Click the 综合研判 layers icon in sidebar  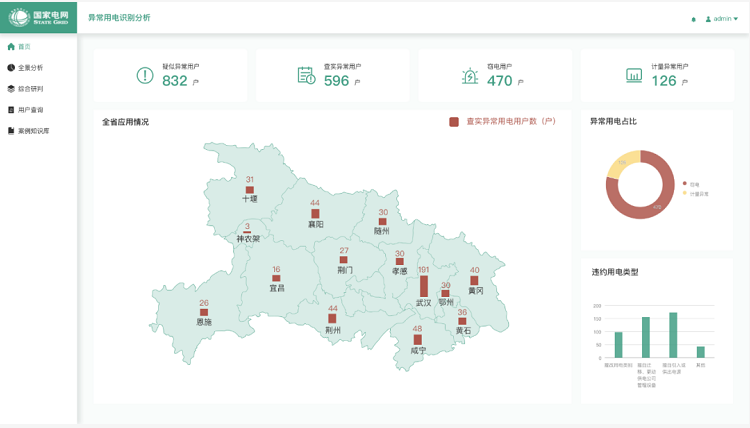11,89
